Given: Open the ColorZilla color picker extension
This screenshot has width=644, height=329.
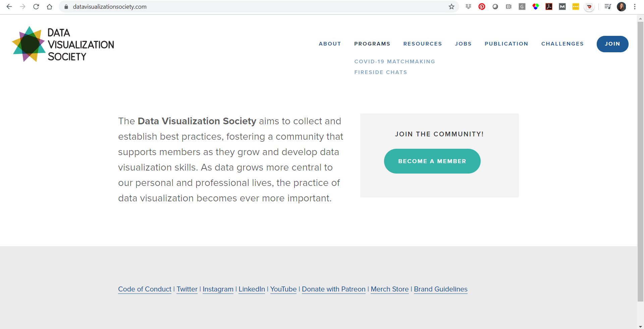Looking at the screenshot, I should 536,7.
